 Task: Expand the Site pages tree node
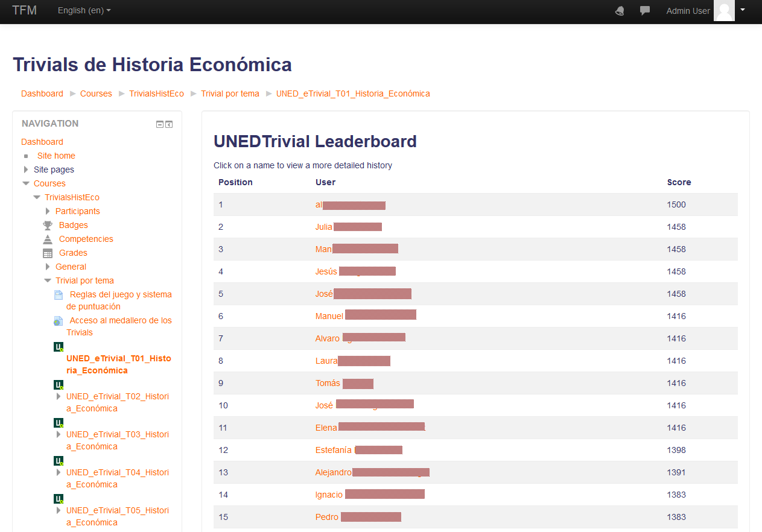point(26,169)
